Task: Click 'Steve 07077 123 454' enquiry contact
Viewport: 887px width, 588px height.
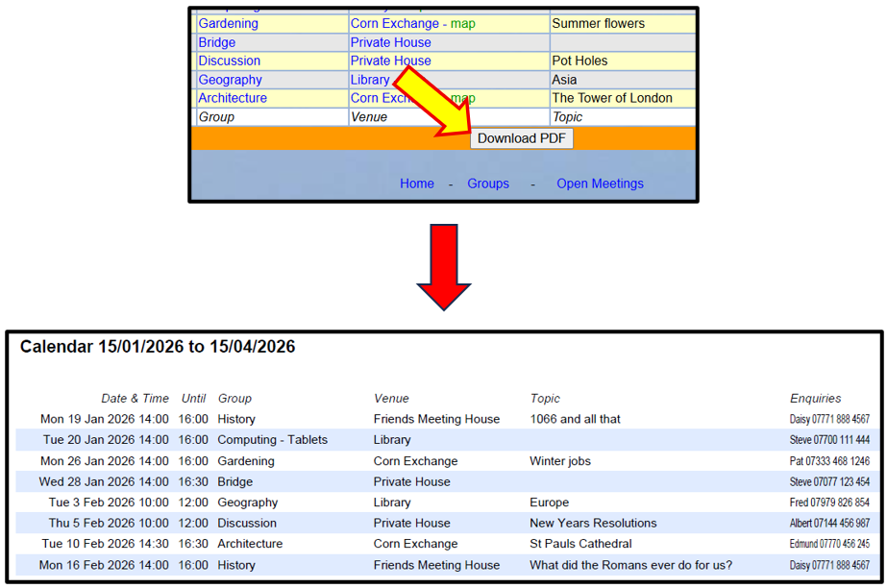Action: (x=829, y=482)
